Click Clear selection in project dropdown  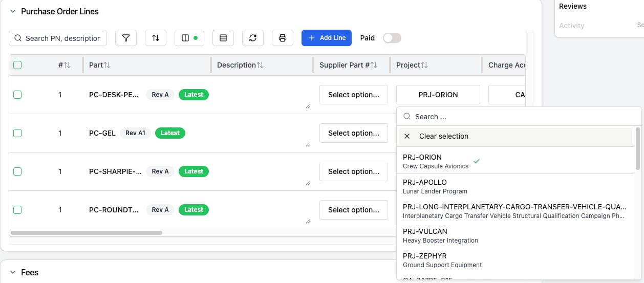tap(516, 136)
